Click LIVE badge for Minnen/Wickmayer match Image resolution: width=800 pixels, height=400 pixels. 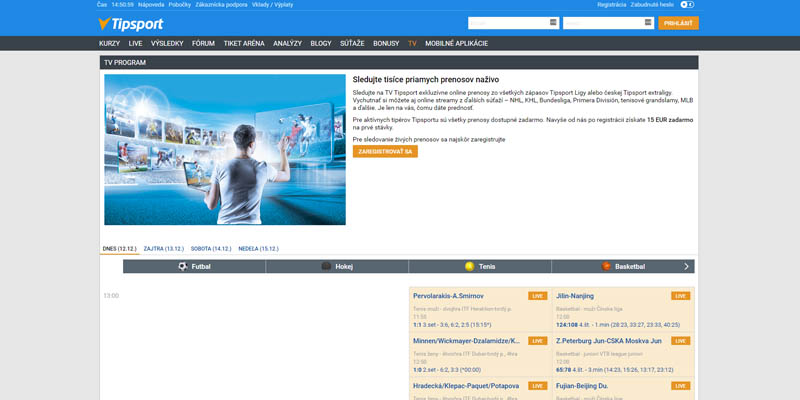pos(538,341)
